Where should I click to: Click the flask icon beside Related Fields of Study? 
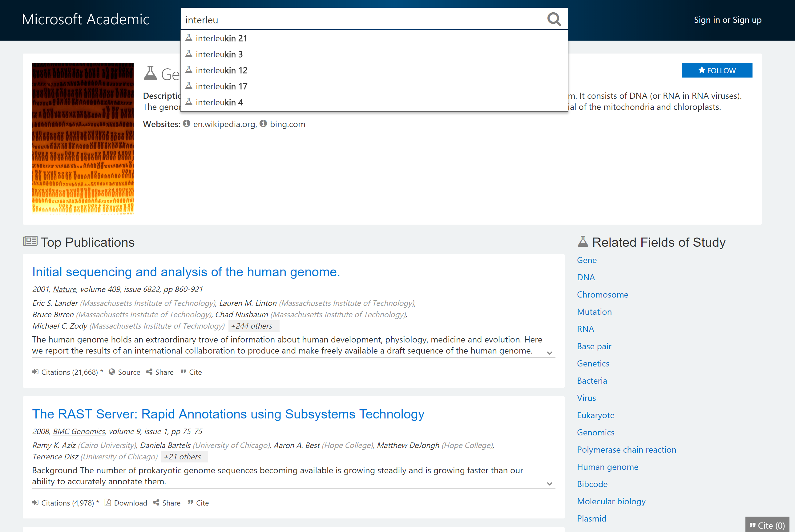[x=583, y=241]
